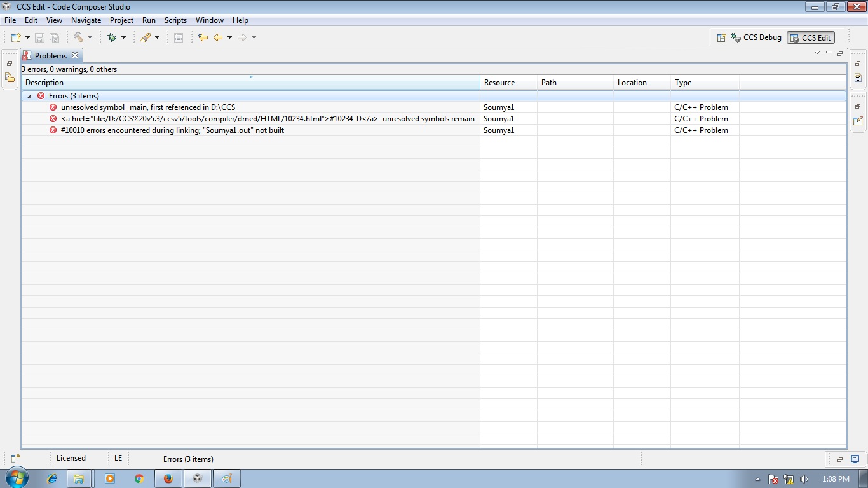Build the project with the hammer icon
Viewport: 868px width, 488px height.
point(78,37)
